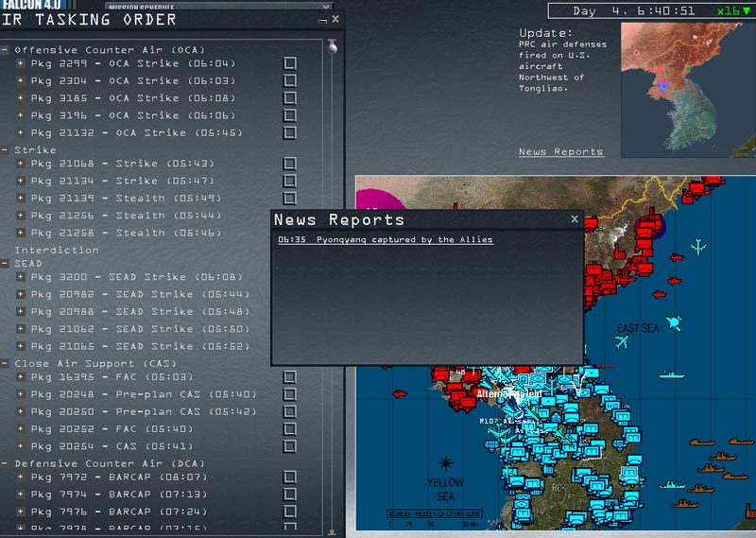Toggle checkbox for Pkg 21068 Strike
This screenshot has height=538, width=756.
290,164
